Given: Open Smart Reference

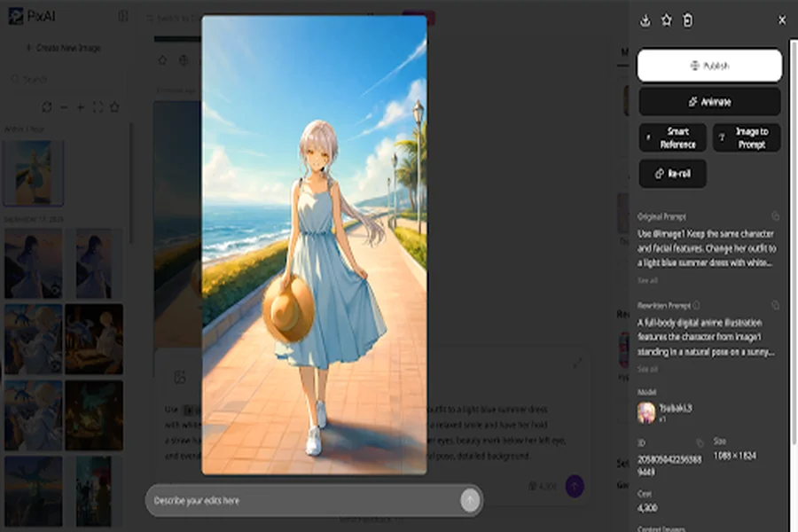Looking at the screenshot, I should pos(672,138).
